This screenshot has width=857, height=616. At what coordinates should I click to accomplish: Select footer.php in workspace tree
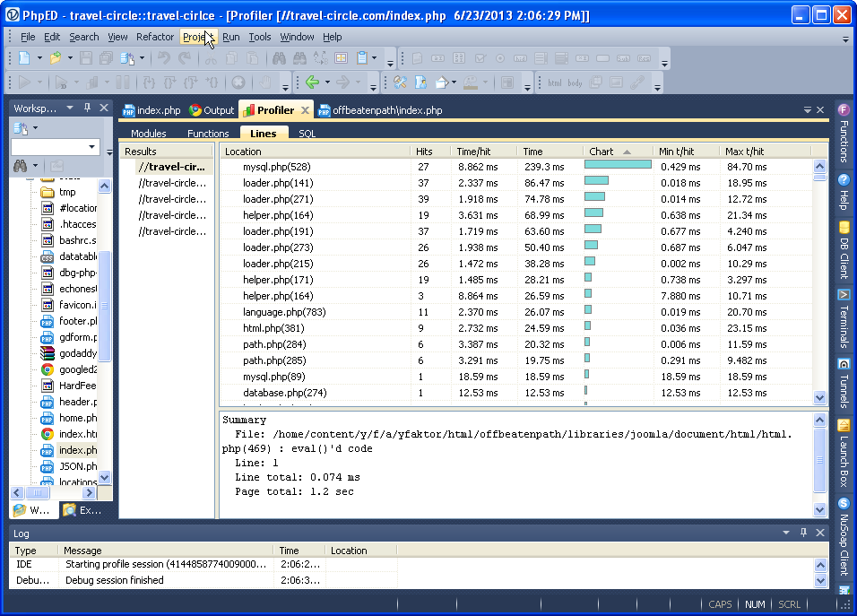(x=78, y=321)
